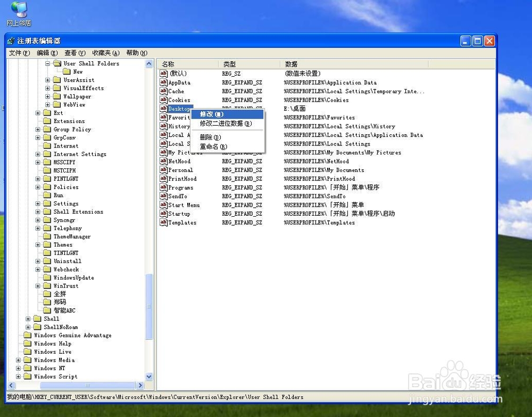Select the WebView key
This screenshot has width=532, height=417.
pyautogui.click(x=74, y=104)
